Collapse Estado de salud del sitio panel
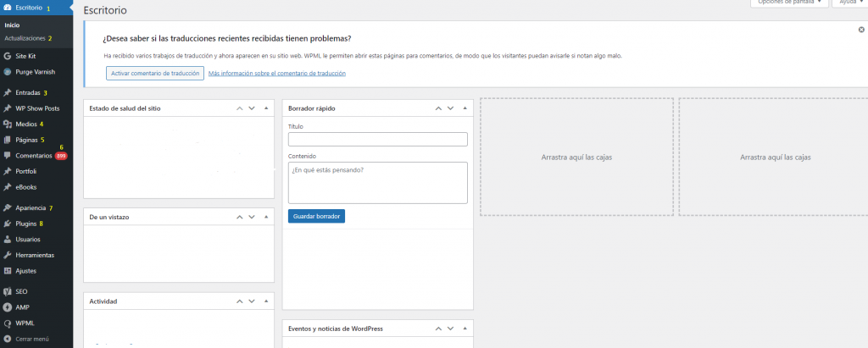Image resolution: width=868 pixels, height=348 pixels. (265, 108)
